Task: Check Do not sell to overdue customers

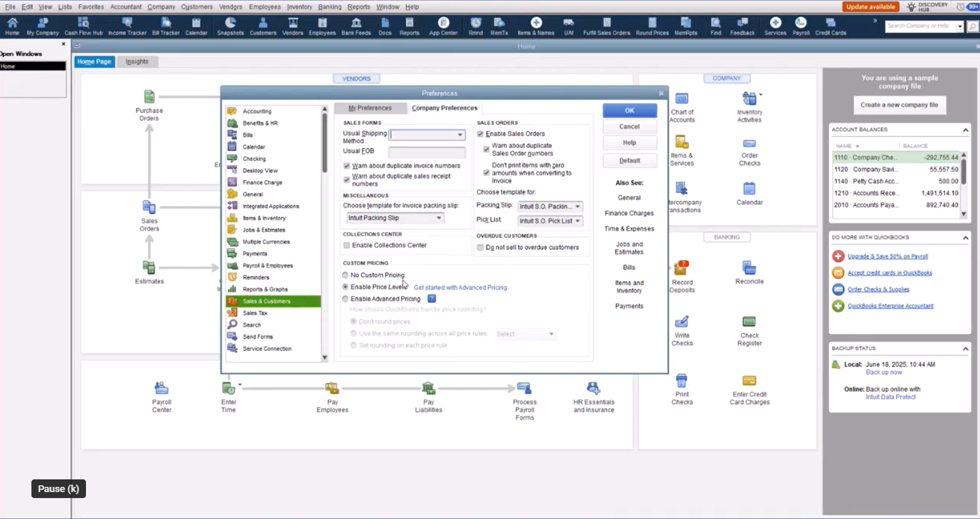Action: click(481, 247)
